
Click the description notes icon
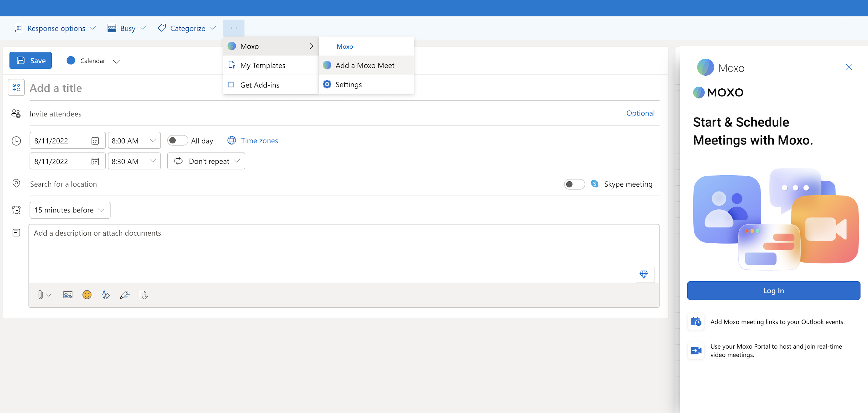[x=16, y=233]
